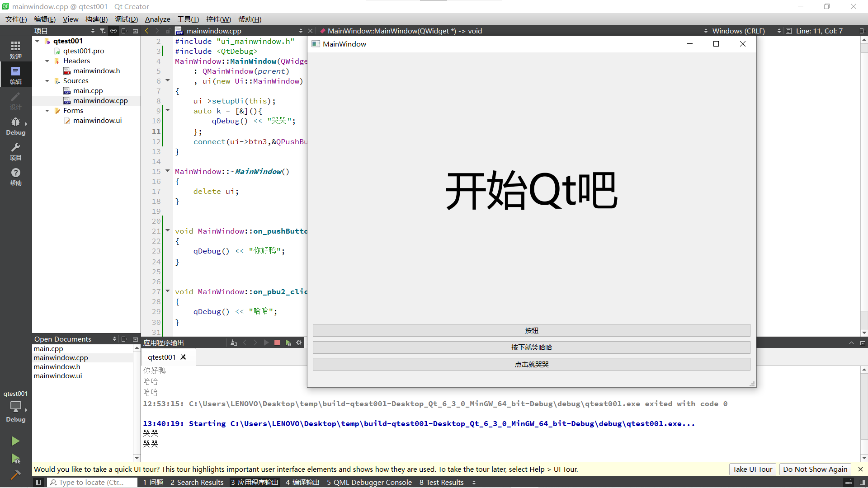
Task: Clear application output with the broom icon
Action: pos(234,343)
